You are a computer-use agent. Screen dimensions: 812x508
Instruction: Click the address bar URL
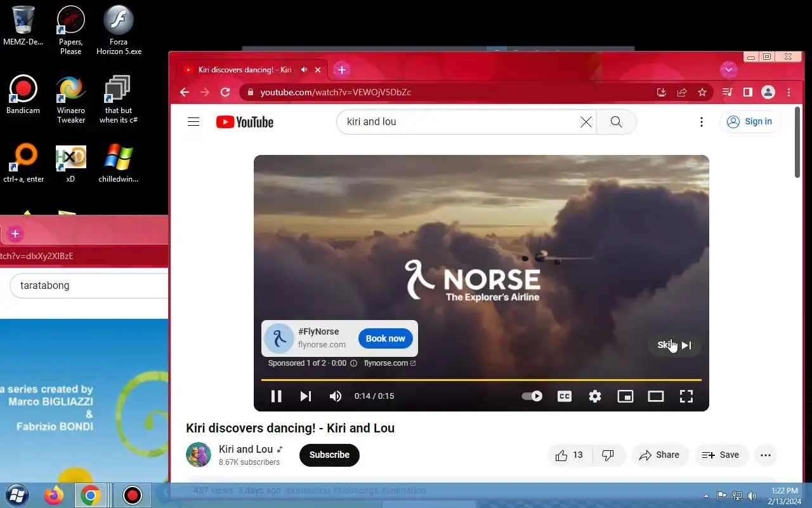(336, 92)
